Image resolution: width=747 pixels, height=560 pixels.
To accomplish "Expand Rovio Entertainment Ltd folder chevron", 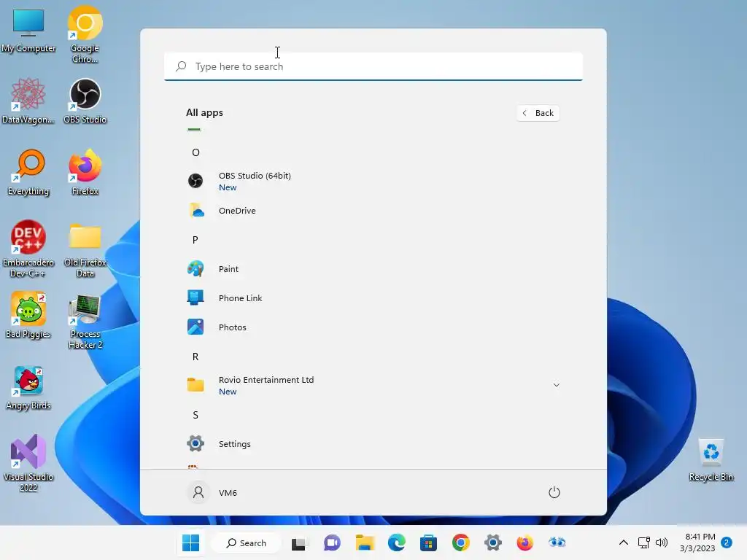I will [x=556, y=385].
